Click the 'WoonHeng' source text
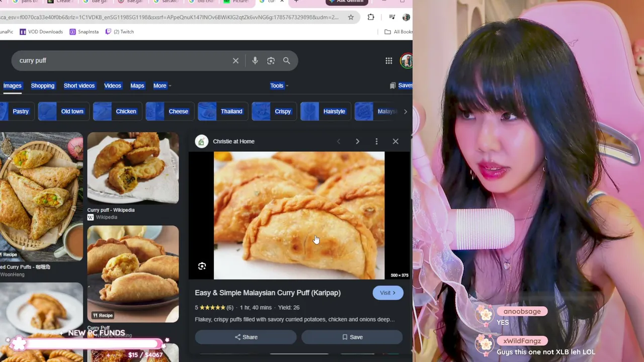 coord(12,275)
